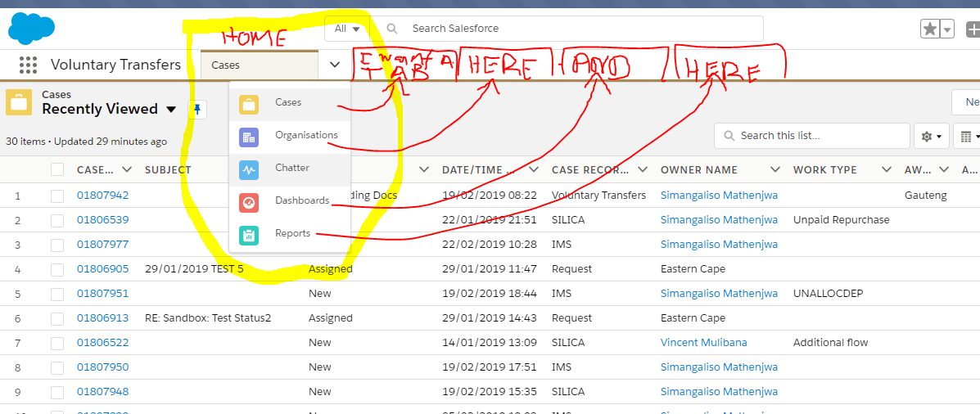Click the 'Unpaid Repurchase' work type cell
980x414 pixels.
(x=842, y=220)
